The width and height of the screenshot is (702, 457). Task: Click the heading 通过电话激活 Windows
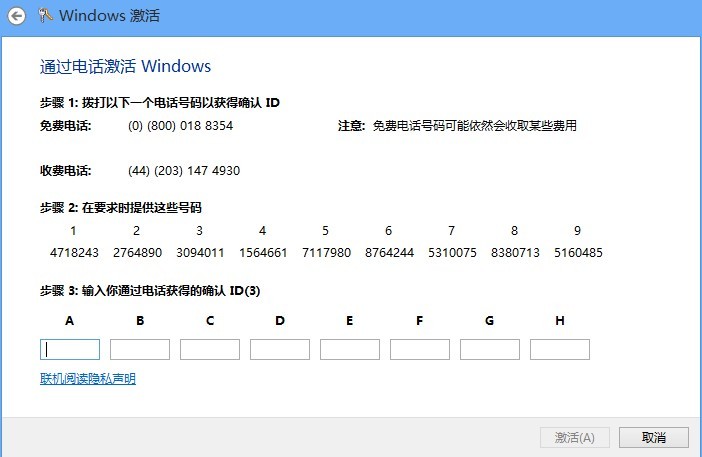pyautogui.click(x=125, y=66)
